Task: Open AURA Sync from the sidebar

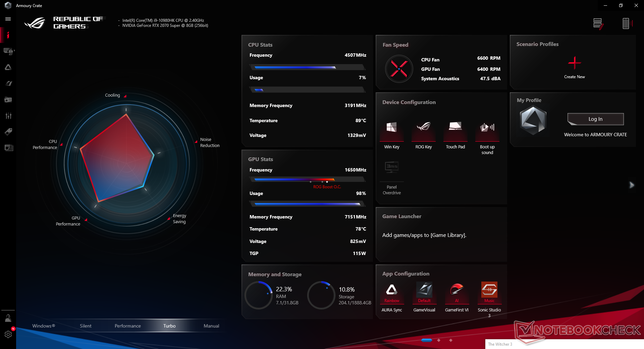Action: point(8,67)
